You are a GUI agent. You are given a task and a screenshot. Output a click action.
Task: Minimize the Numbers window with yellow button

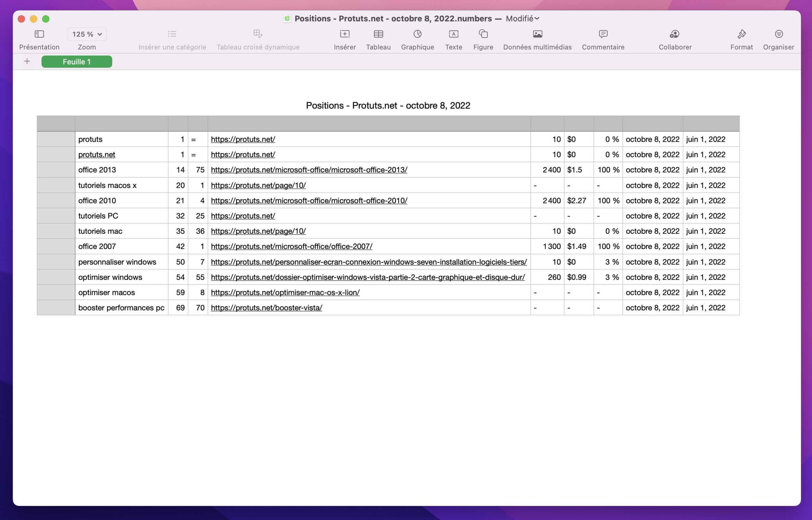(33, 19)
